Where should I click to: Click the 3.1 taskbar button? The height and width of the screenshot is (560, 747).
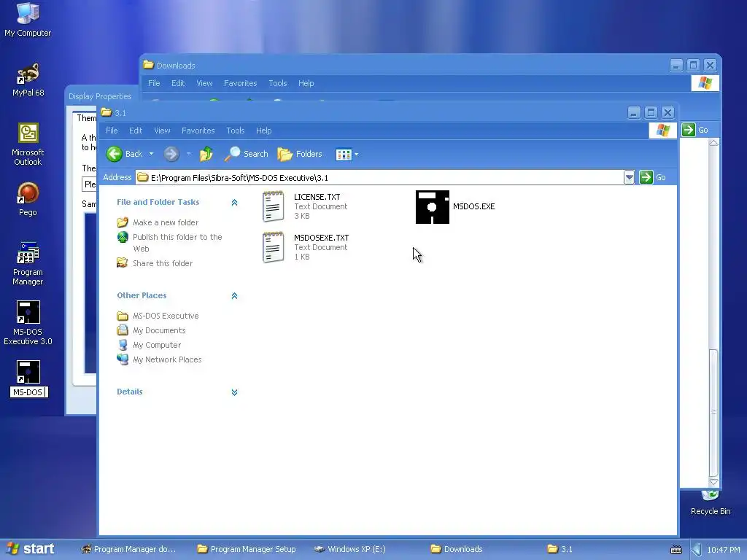560,549
